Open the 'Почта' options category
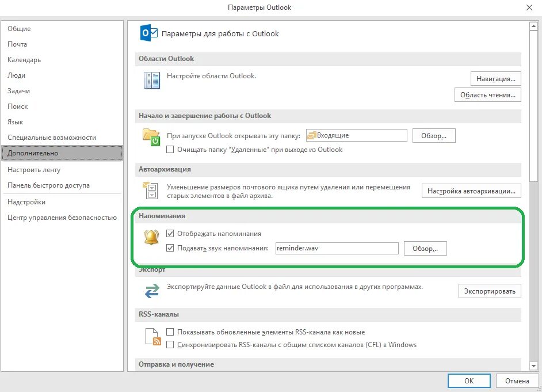This screenshot has width=542, height=392. (62, 44)
